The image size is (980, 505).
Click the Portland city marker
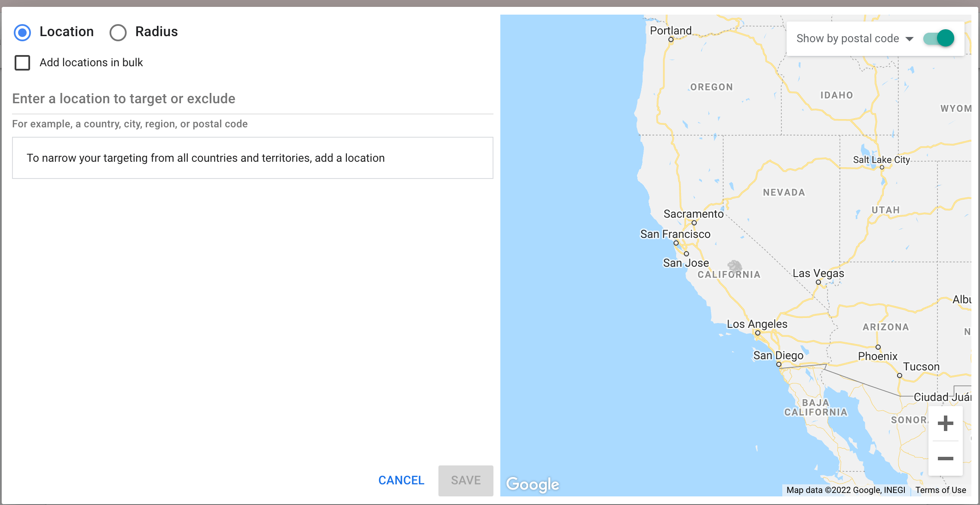pos(671,40)
